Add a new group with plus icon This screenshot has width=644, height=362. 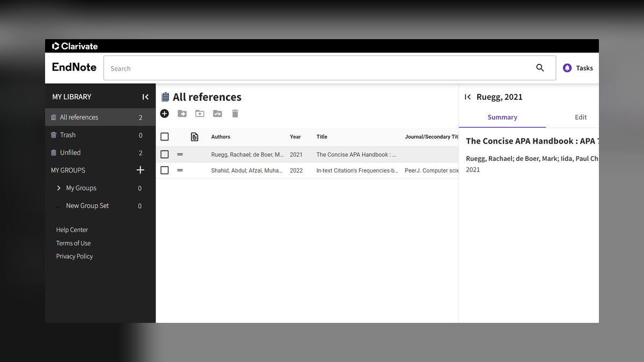click(141, 170)
